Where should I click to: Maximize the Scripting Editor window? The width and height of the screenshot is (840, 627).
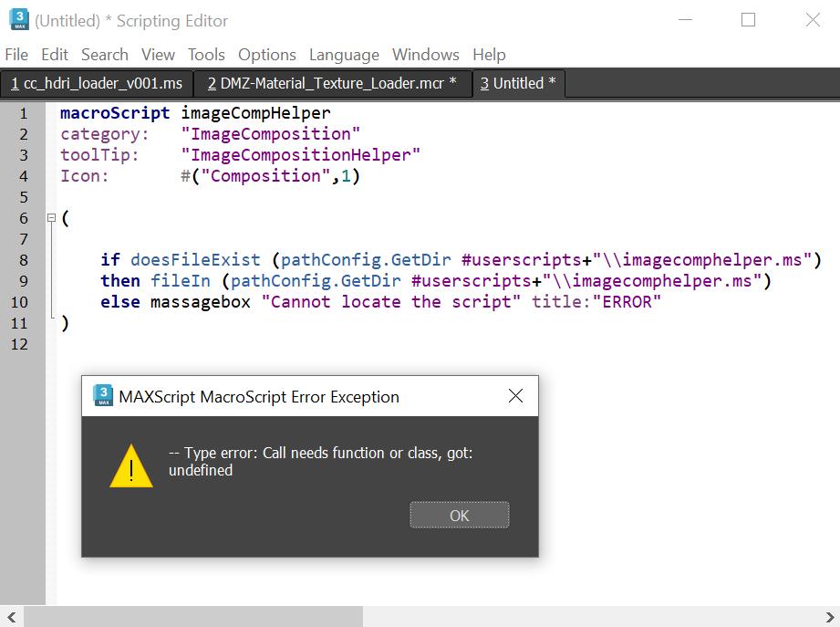click(x=748, y=20)
